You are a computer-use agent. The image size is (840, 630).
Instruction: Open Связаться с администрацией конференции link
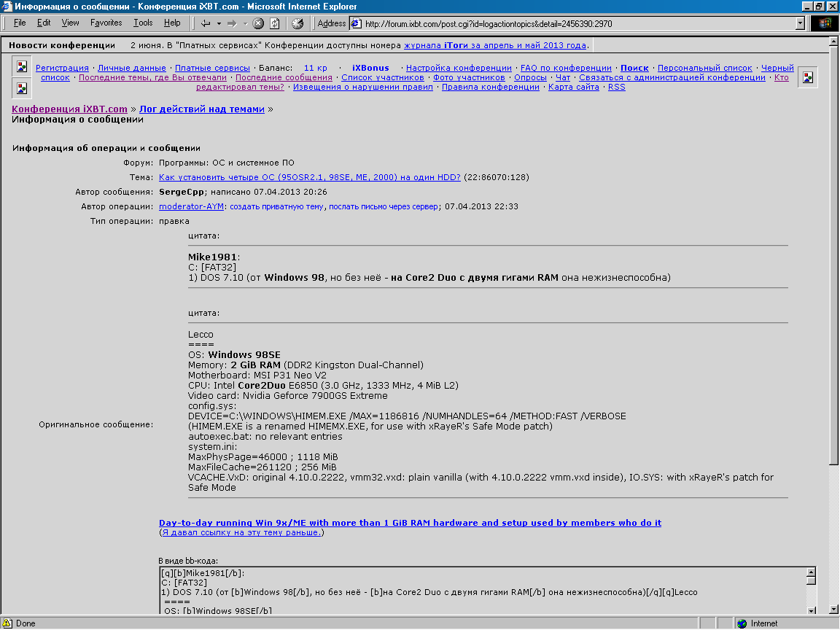click(672, 78)
